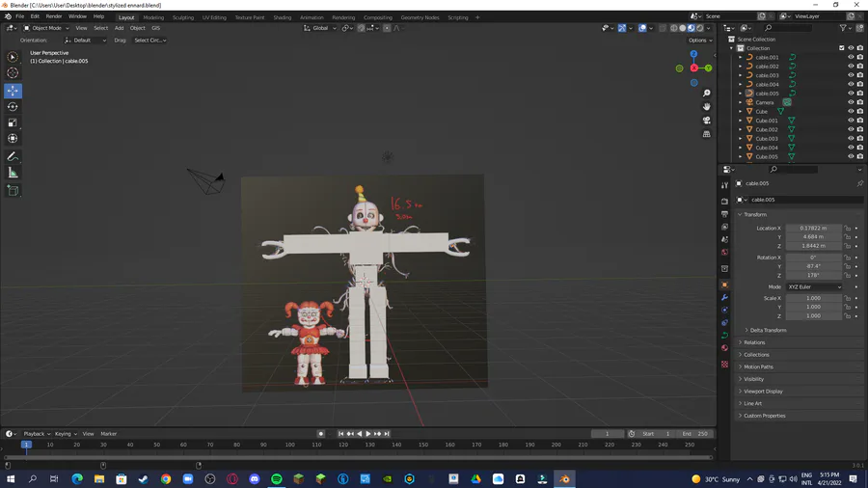
Task: Lock Location X with padlock icon
Action: coord(848,228)
